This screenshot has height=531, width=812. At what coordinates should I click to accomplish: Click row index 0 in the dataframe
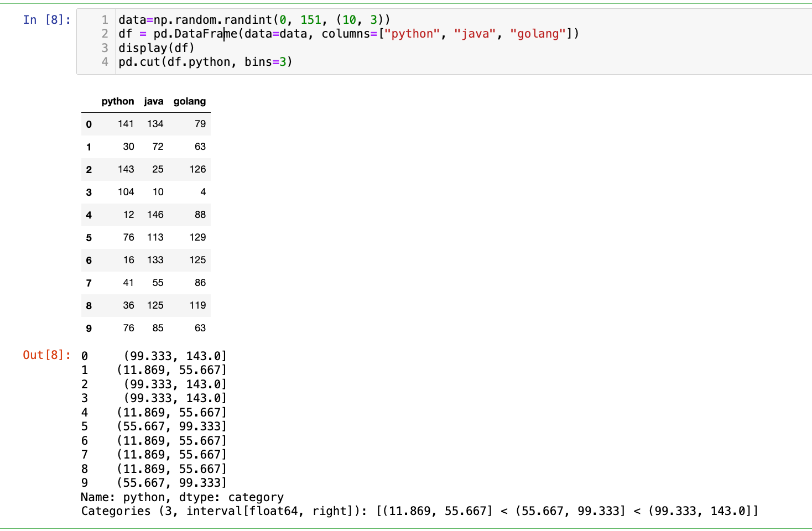89,124
